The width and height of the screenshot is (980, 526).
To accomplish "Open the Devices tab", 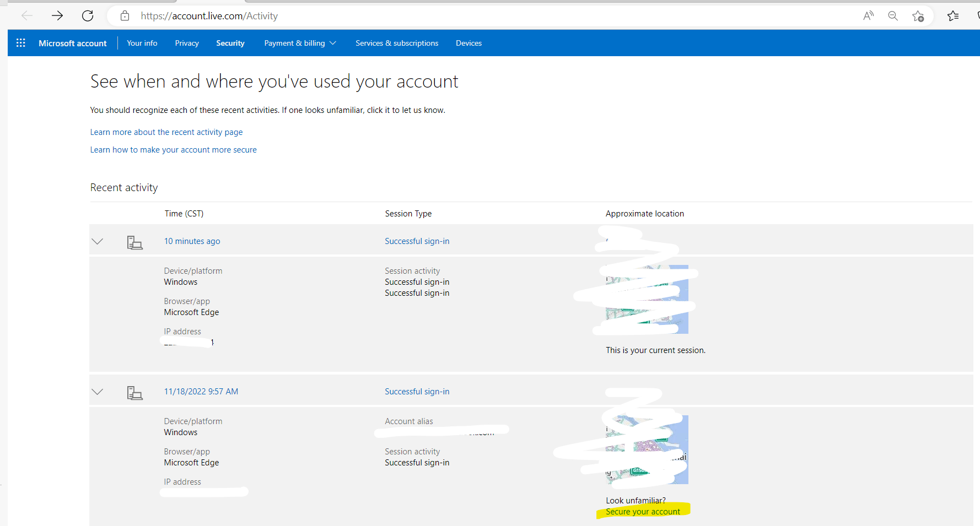I will click(x=469, y=43).
